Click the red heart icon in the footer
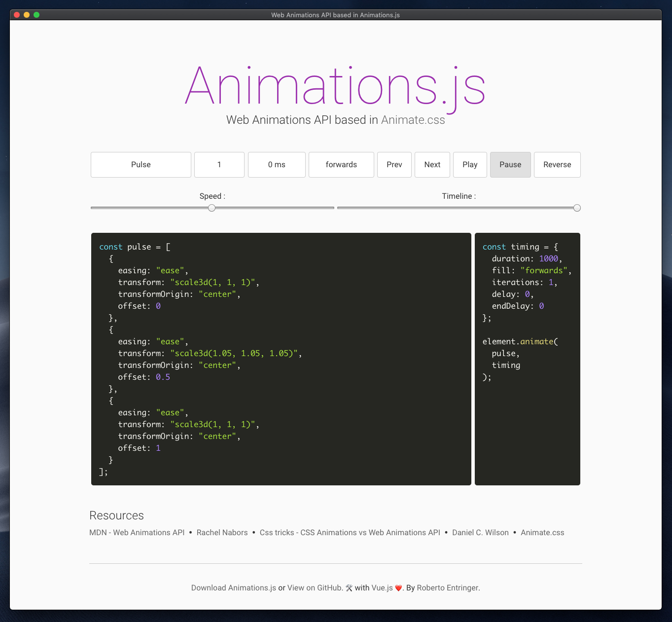 coord(398,588)
